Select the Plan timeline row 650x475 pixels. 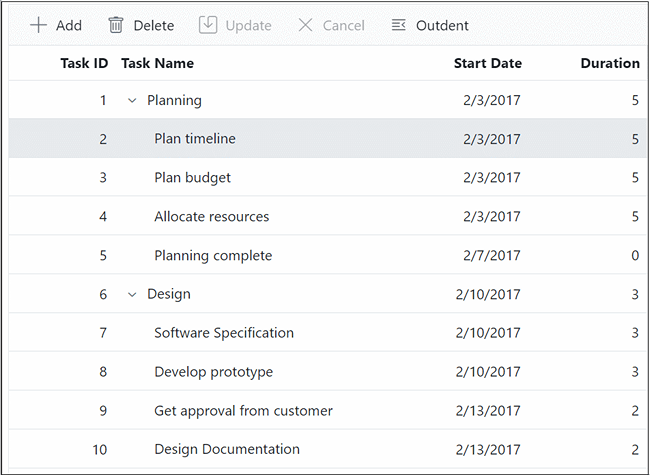(195, 139)
